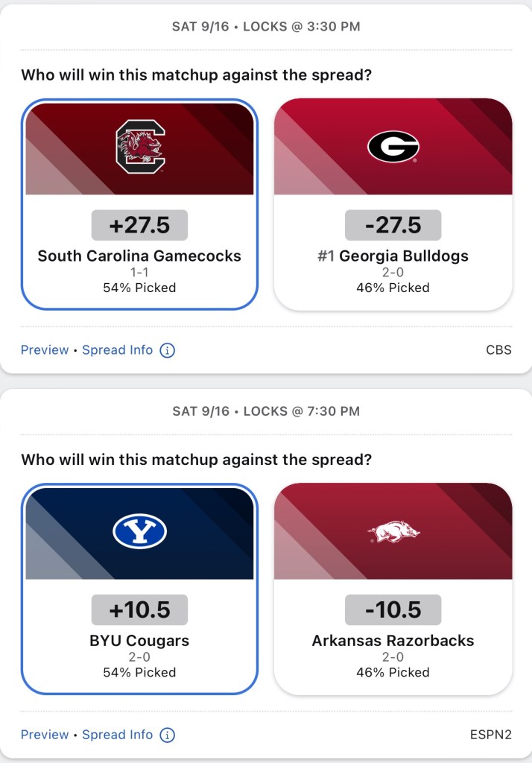Click the BYU Cougars Y logo

140,532
